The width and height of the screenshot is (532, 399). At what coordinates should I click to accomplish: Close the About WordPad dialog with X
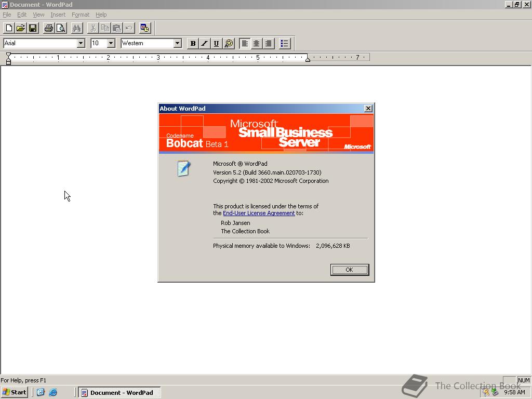(368, 108)
